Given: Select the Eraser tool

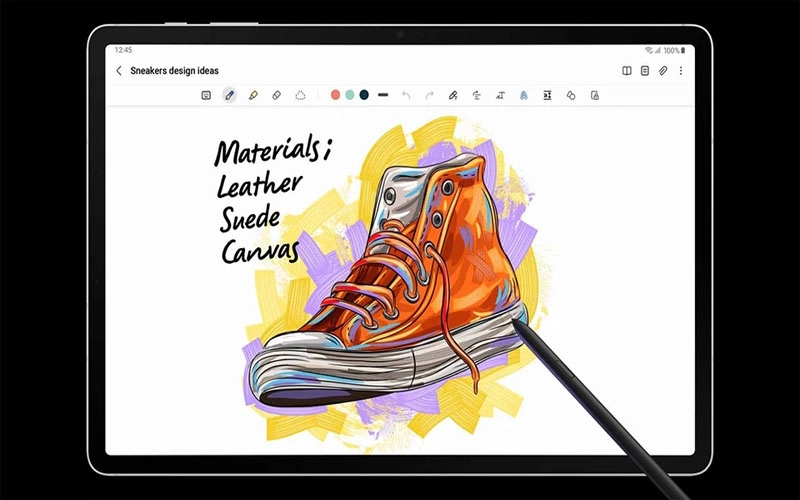Looking at the screenshot, I should pos(277,95).
